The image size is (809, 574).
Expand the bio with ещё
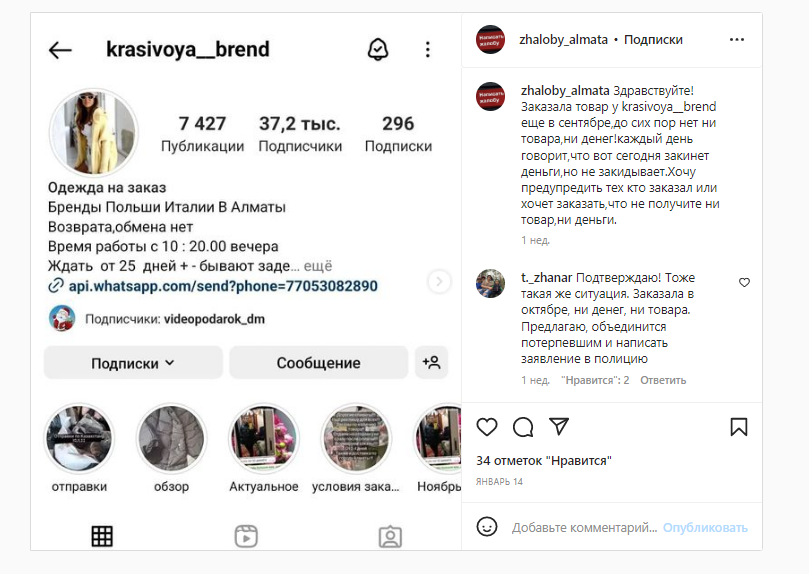318,266
